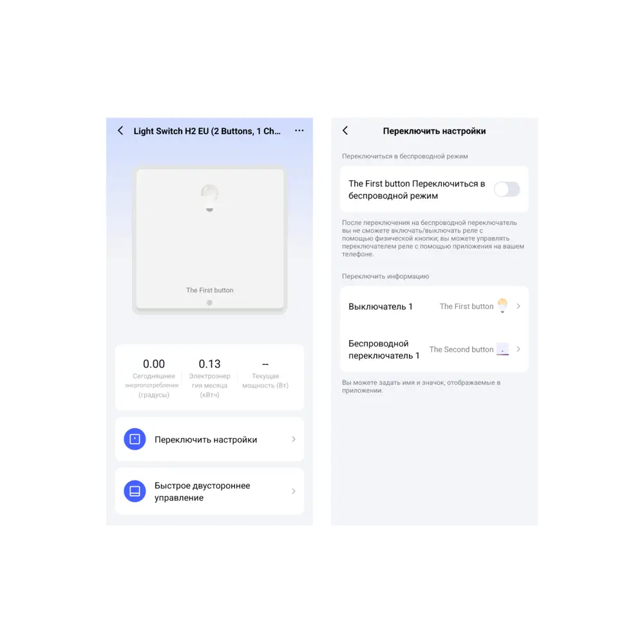Go back from Light Switch H2 EU screen
Screen dimensions: 644x644
coord(120,131)
